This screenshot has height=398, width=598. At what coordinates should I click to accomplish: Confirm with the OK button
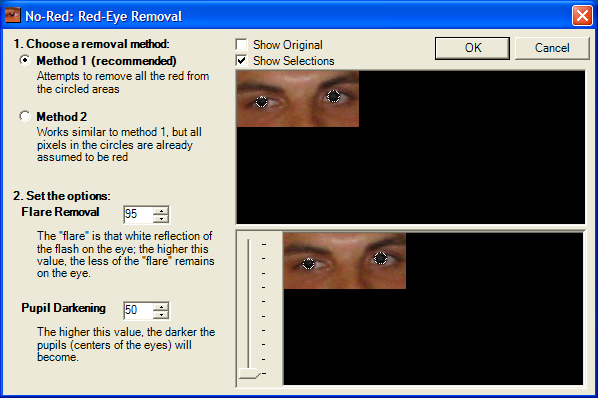472,48
